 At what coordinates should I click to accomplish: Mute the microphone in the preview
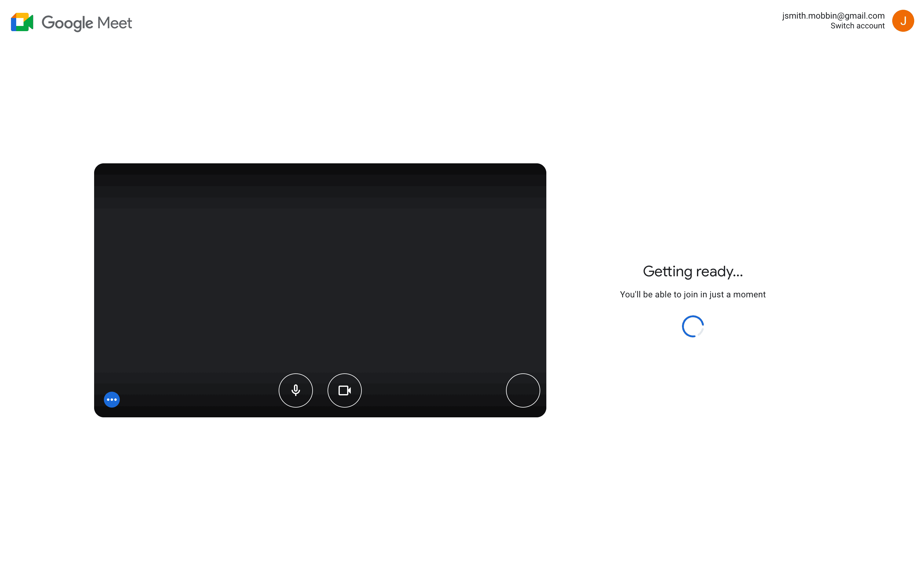(x=295, y=390)
